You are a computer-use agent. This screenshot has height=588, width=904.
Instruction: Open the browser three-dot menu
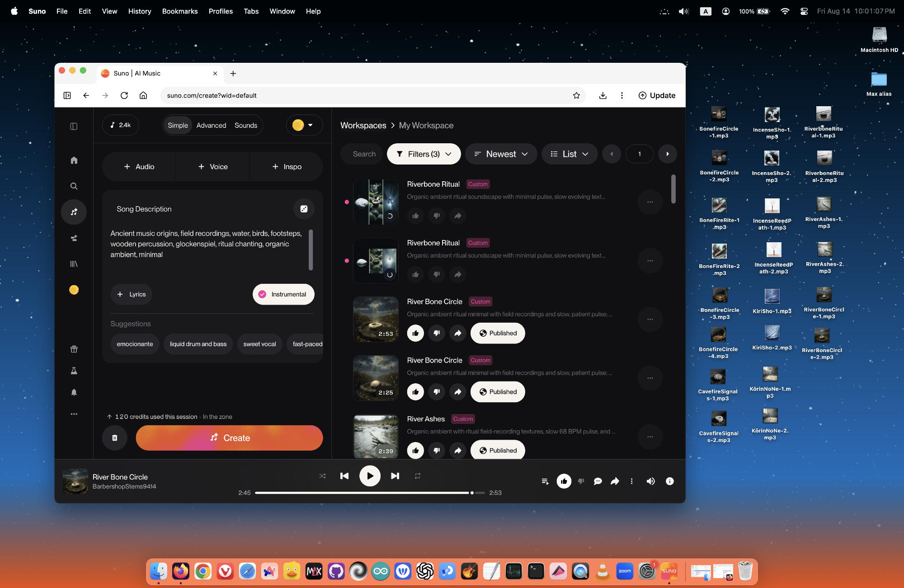622,95
